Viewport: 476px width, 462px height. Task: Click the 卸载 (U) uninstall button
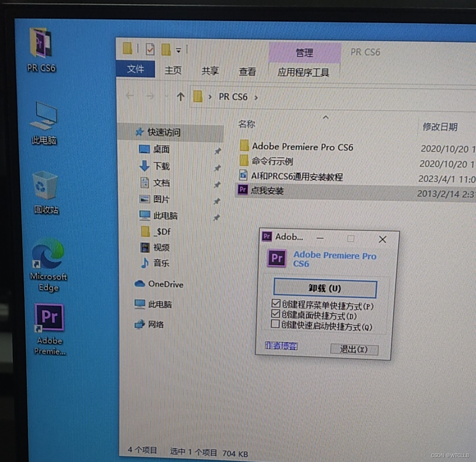tap(325, 288)
